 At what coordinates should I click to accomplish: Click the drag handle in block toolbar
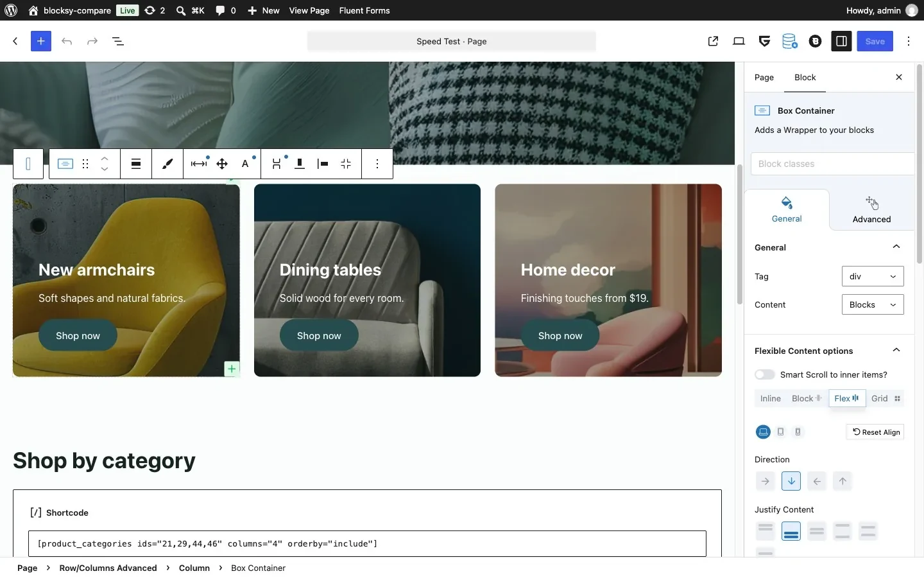[x=86, y=164]
